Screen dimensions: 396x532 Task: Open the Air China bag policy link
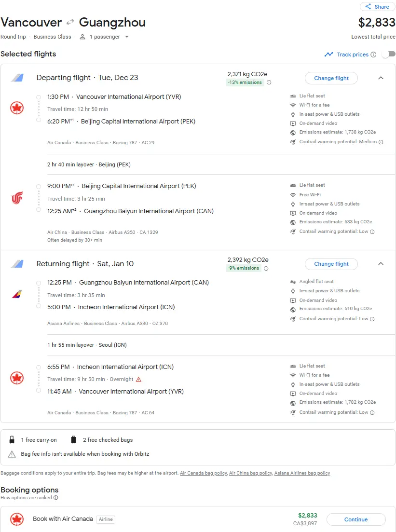250,473
